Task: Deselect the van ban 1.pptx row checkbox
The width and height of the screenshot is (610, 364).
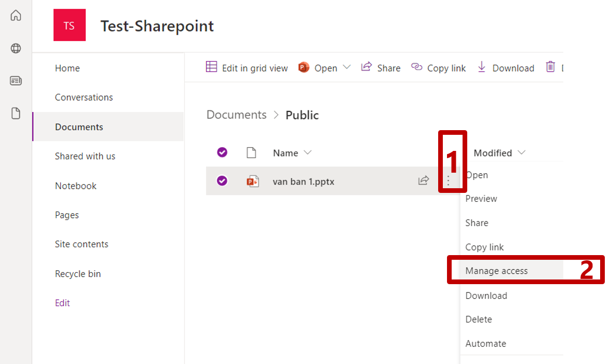Action: pos(222,181)
